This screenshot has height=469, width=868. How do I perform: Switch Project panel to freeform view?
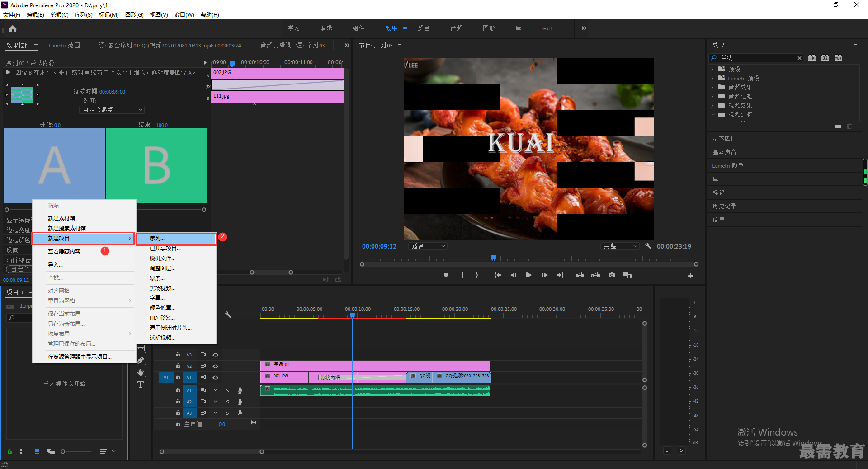(x=51, y=451)
